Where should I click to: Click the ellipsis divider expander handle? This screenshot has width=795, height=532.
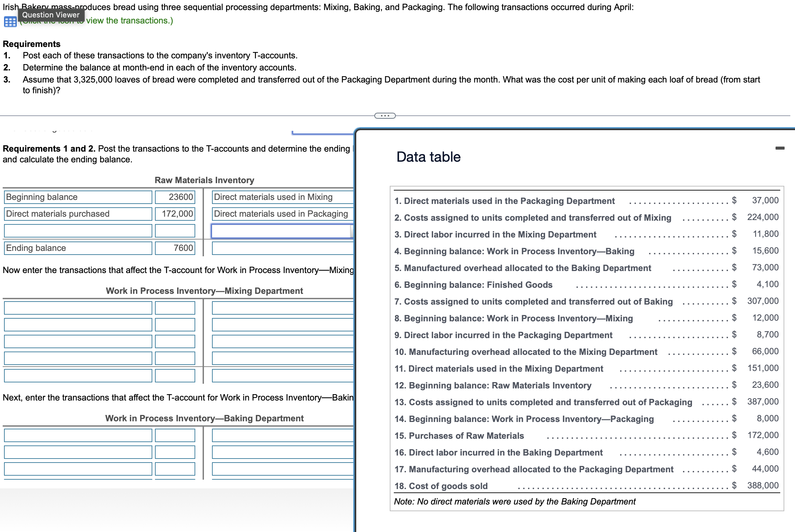384,116
